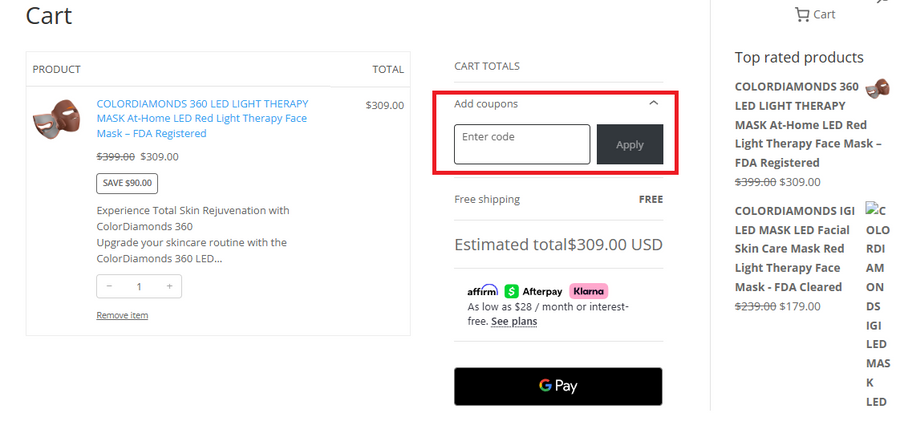Click the Add coupons label
The width and height of the screenshot is (900, 421).
pos(486,103)
